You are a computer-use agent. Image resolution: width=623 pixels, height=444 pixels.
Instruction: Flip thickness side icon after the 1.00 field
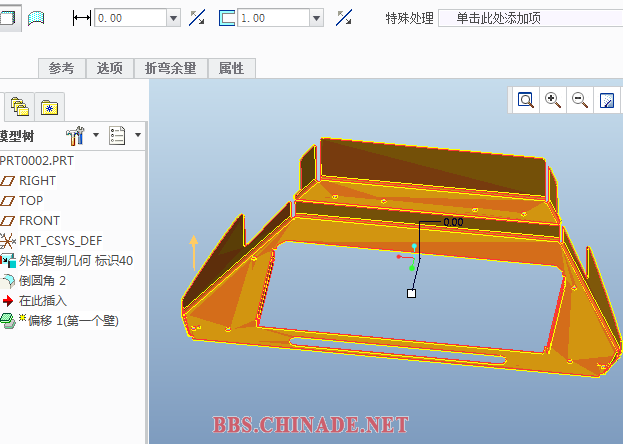point(343,18)
